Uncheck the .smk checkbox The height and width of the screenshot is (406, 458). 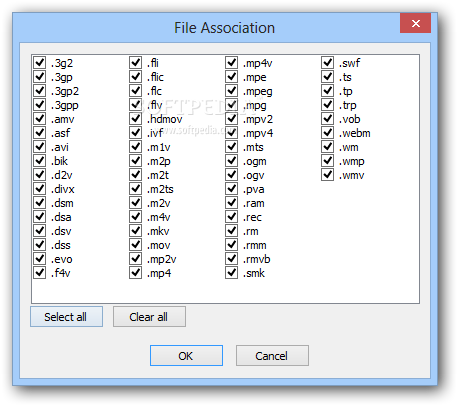tap(232, 273)
